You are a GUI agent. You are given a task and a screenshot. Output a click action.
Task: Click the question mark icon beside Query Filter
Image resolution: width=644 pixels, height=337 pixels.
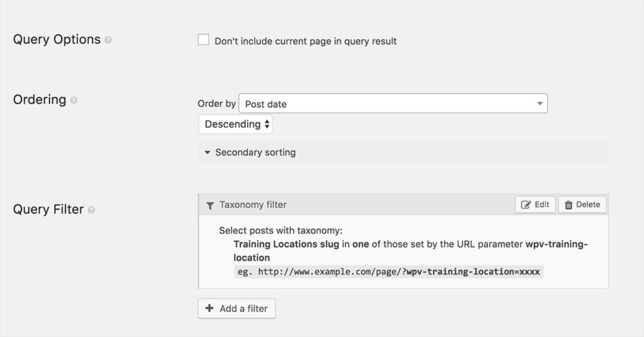pyautogui.click(x=91, y=210)
